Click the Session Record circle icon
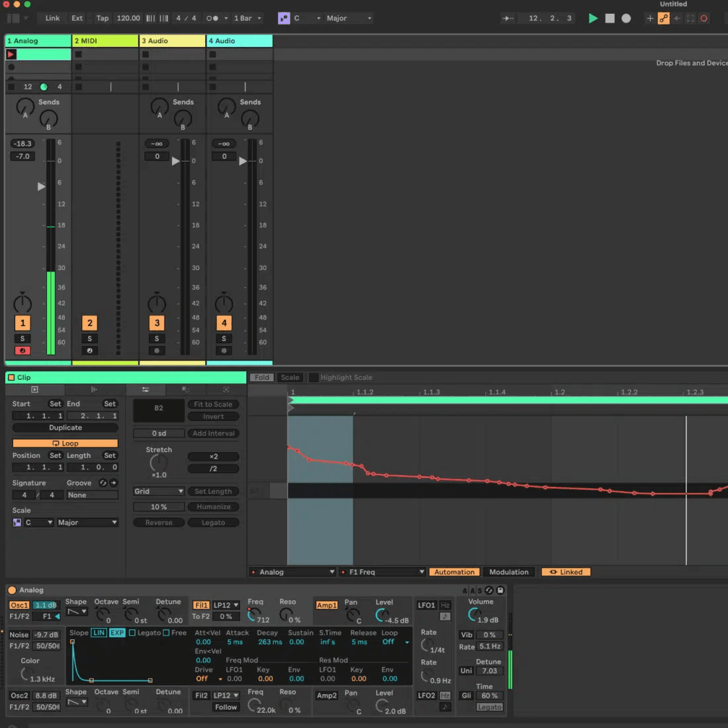Screen dimensions: 728x728 pyautogui.click(x=704, y=18)
